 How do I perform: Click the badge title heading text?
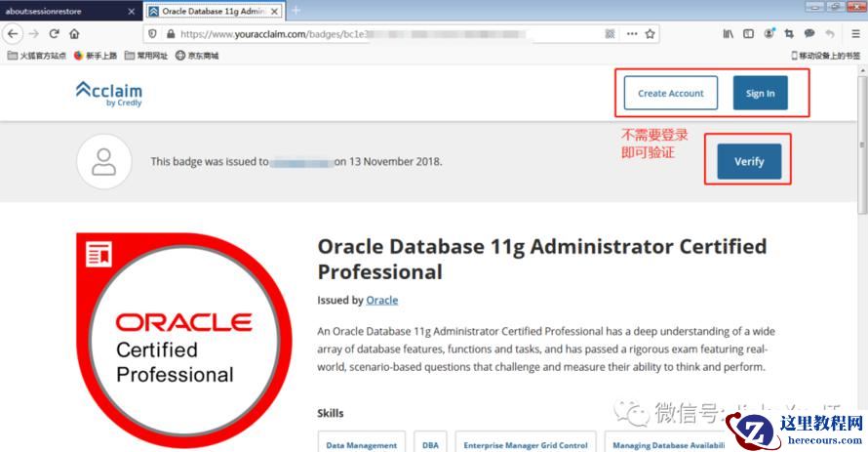tap(542, 259)
